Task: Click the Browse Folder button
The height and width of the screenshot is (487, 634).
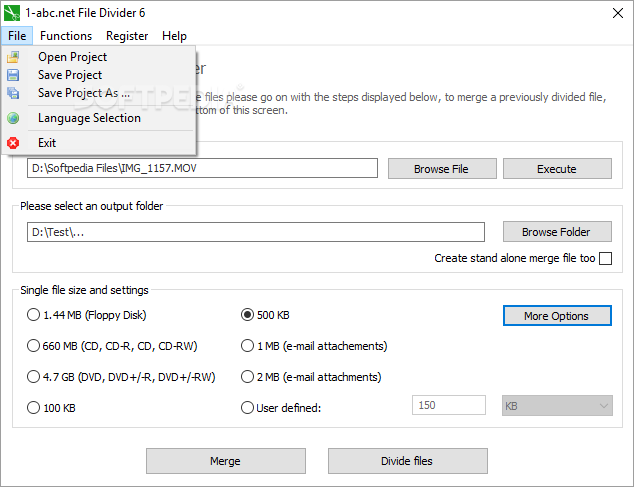Action: [x=557, y=232]
